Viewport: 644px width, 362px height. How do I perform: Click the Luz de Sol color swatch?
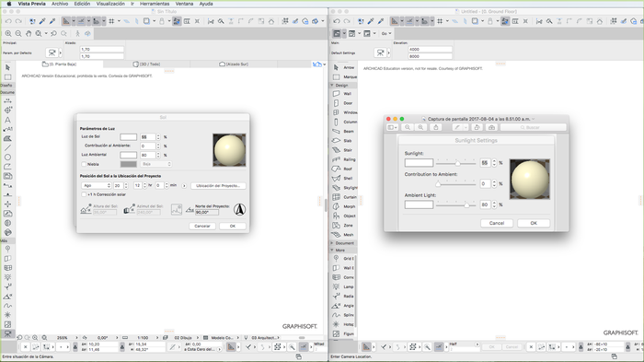tap(128, 137)
